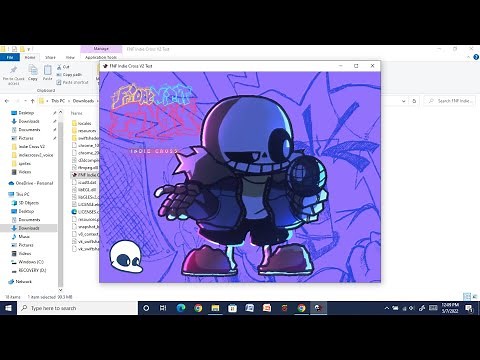This screenshot has width=480, height=360.
Task: Open Indie Cross V2 folder in sidebar
Action: 32,147
